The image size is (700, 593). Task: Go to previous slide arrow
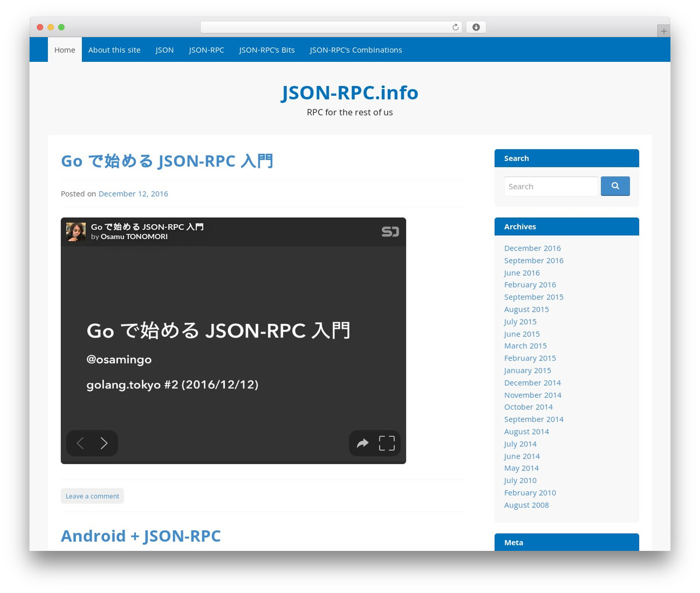tap(80, 443)
